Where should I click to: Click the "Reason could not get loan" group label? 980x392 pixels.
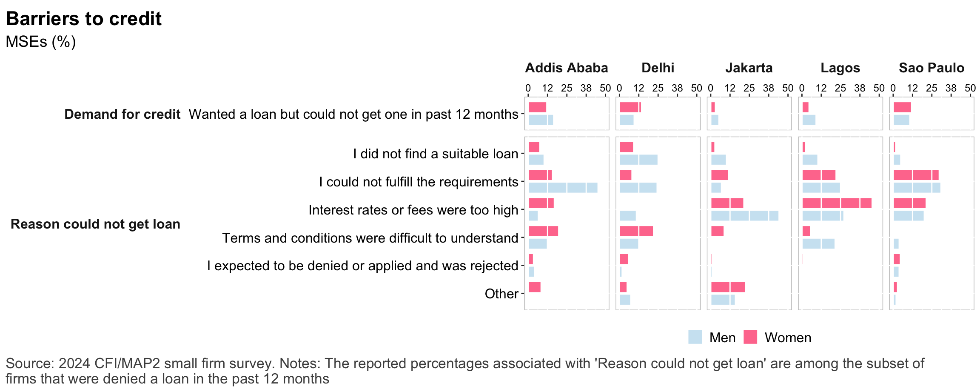[x=95, y=224]
